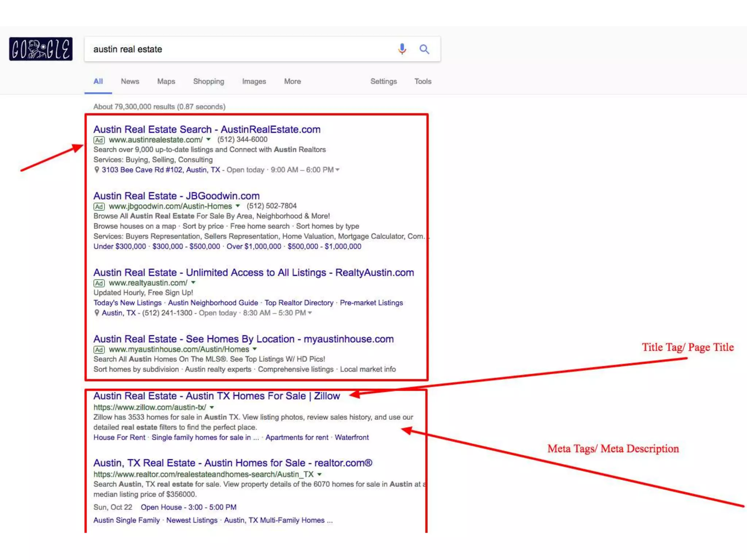The height and width of the screenshot is (560, 747).
Task: Click the Ad badge for austinrealestate.com
Action: click(x=99, y=140)
